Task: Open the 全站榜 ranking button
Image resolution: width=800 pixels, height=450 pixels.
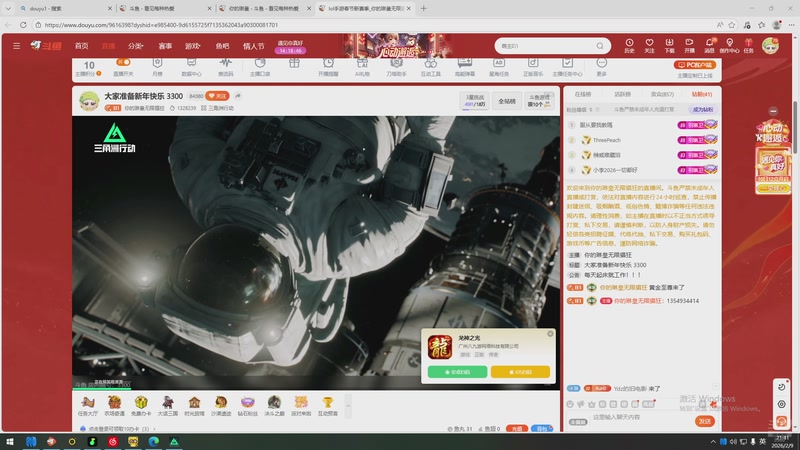Action: (507, 101)
